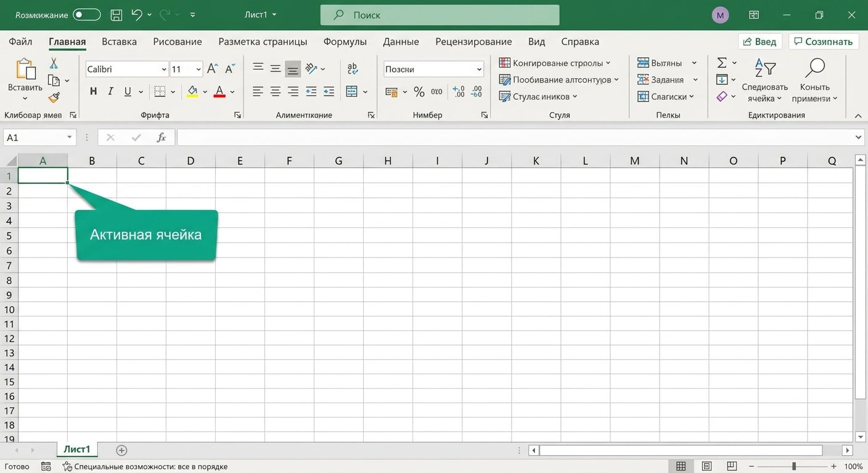Switch to the Вид tab
This screenshot has height=473, width=868.
[536, 41]
